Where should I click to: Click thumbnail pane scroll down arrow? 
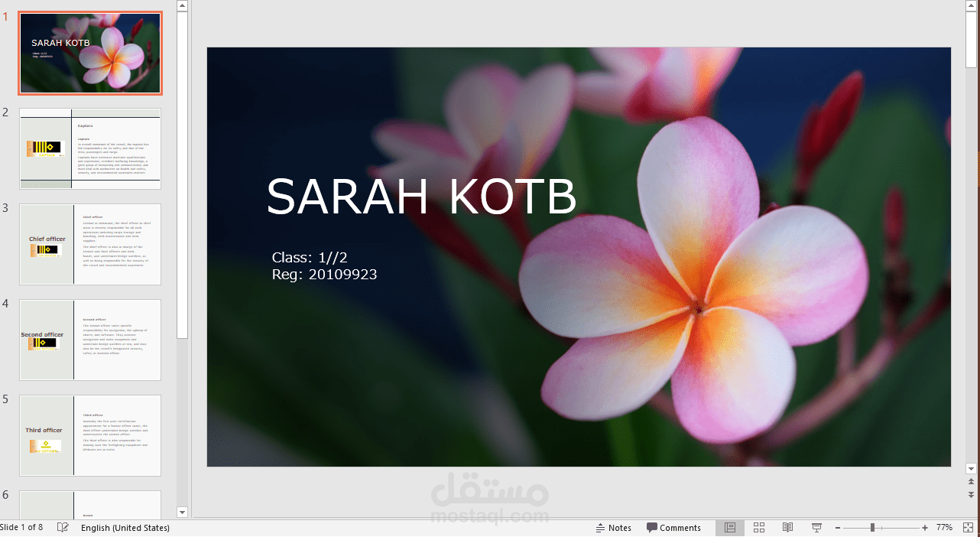pyautogui.click(x=182, y=512)
